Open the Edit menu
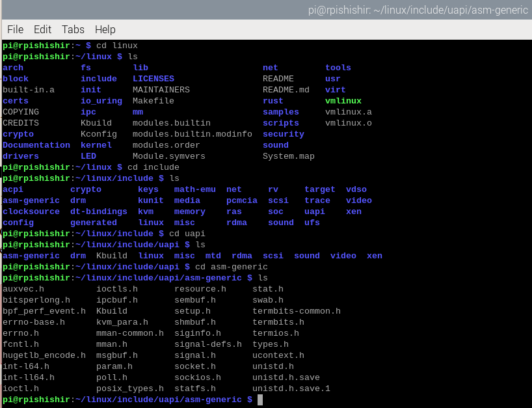Image resolution: width=532 pixels, height=408 pixels. 42,29
